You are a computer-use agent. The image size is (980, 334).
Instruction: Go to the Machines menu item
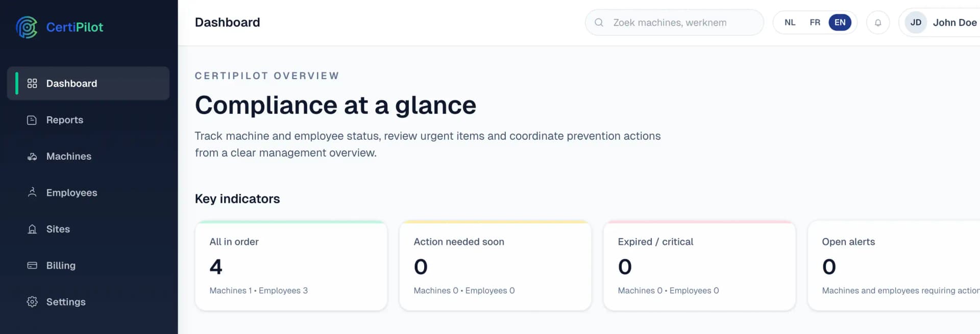69,157
